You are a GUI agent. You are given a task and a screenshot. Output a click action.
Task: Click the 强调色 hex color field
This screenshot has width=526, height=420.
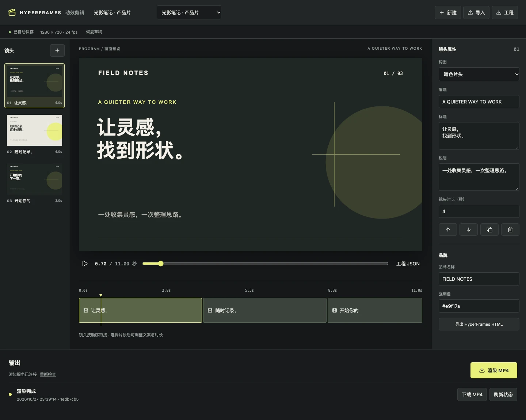[479, 306]
